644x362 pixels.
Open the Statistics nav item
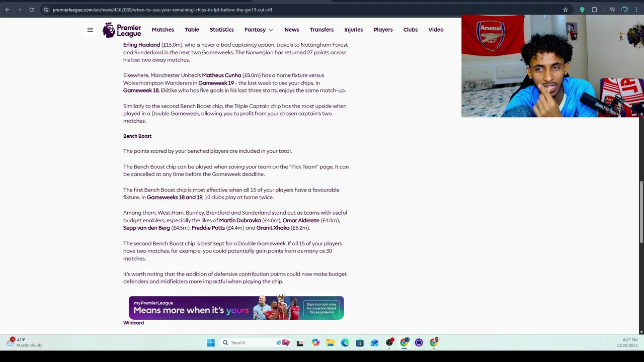[222, 30]
